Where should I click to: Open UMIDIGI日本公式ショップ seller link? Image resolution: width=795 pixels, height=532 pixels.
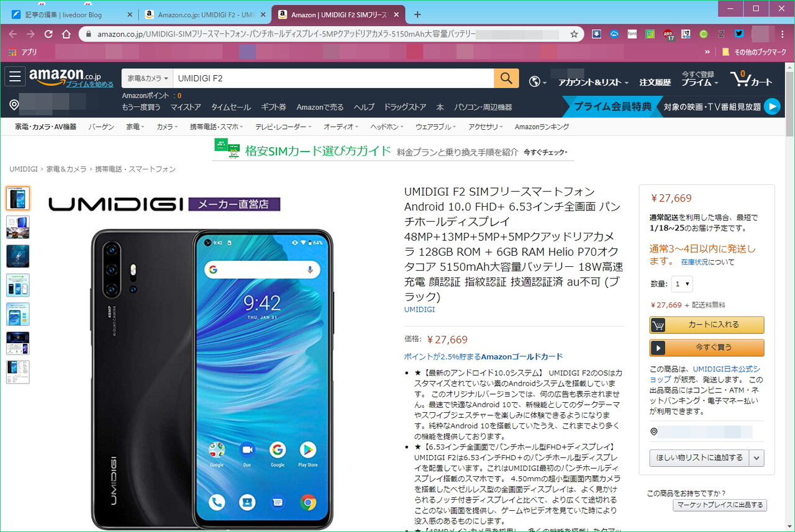point(704,374)
